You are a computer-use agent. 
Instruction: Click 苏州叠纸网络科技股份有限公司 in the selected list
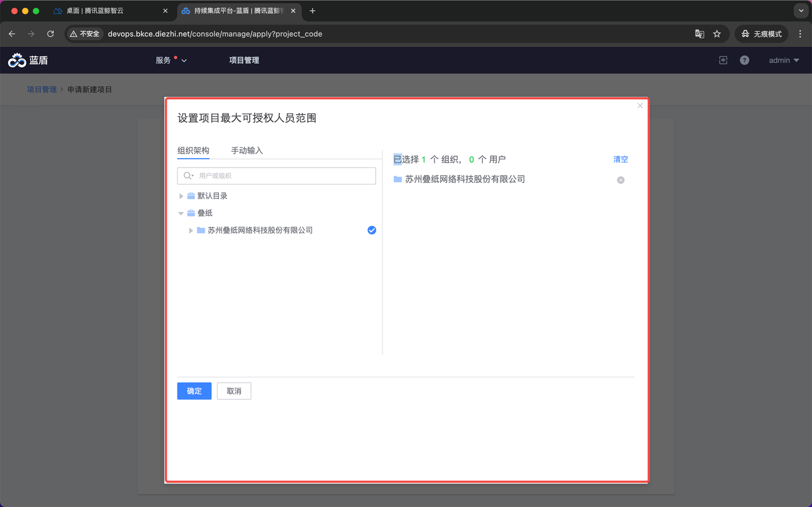465,180
